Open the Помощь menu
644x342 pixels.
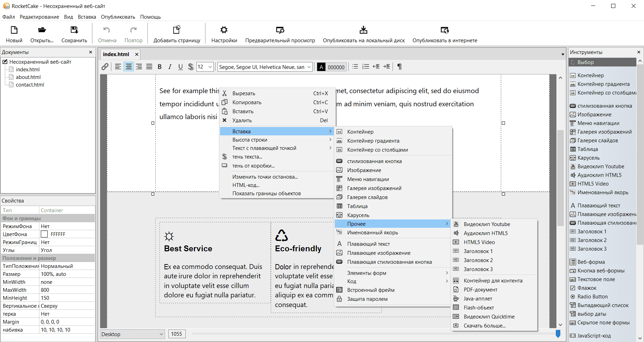tap(150, 17)
